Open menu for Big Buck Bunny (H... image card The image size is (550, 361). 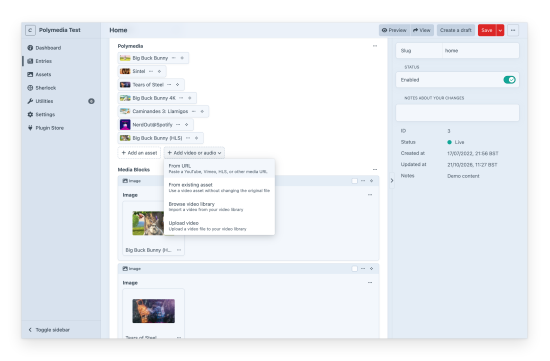(179, 250)
